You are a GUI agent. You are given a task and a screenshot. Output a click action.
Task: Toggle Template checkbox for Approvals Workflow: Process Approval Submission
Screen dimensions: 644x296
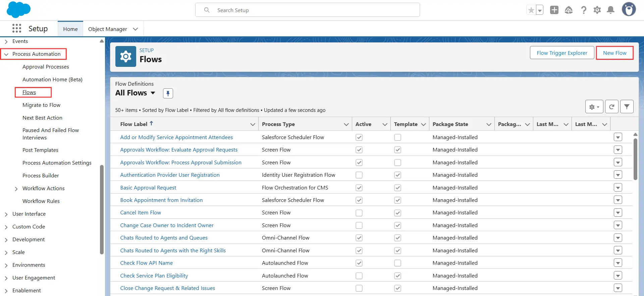(397, 163)
